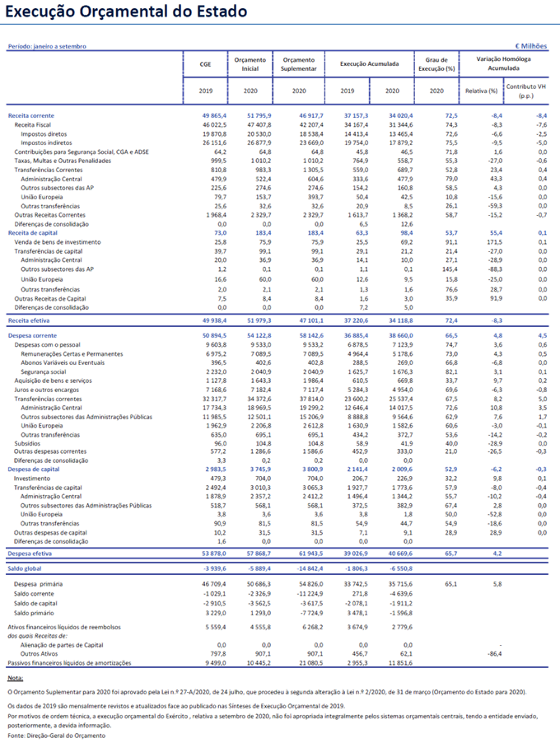Click 'Fonte: Direção-Geral do Orçamento' text
The height and width of the screenshot is (743, 560).
point(56,736)
